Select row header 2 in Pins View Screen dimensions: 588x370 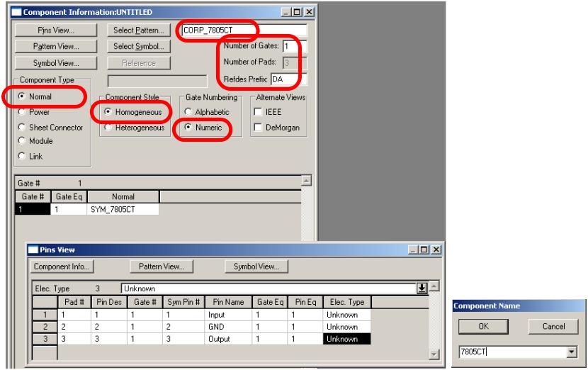(x=45, y=327)
